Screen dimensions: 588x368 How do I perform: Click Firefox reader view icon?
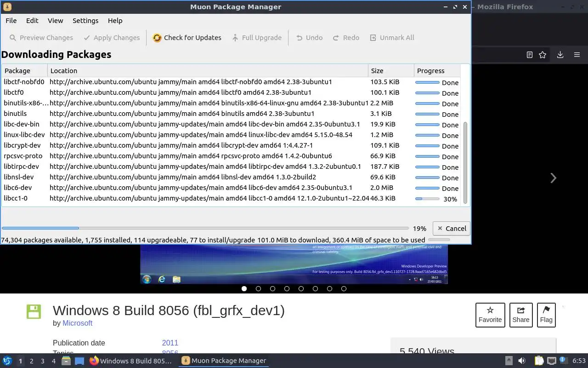click(x=529, y=55)
